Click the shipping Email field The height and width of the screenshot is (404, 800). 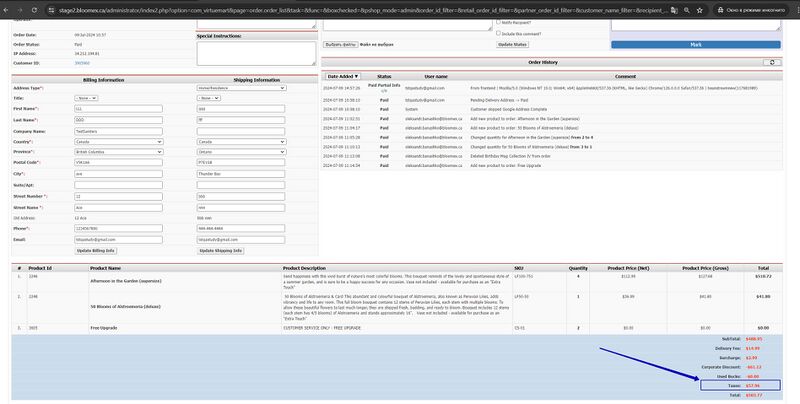pyautogui.click(x=241, y=240)
